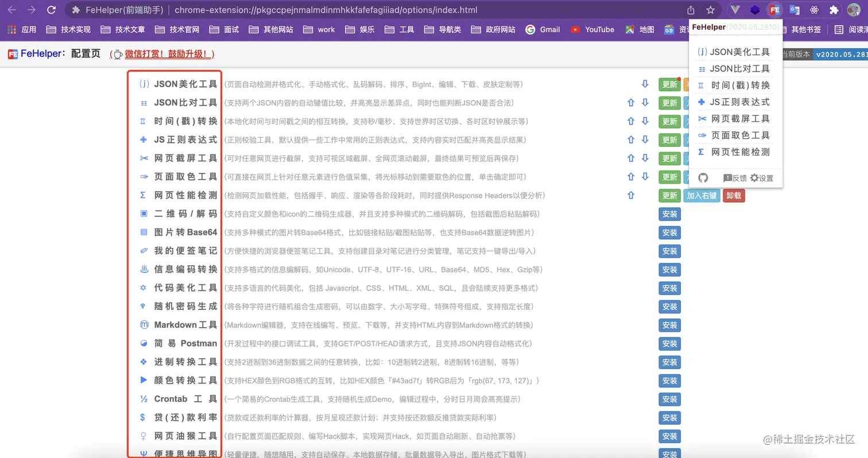Select 时间(戳)转换 in FeHelper popup

tap(734, 86)
